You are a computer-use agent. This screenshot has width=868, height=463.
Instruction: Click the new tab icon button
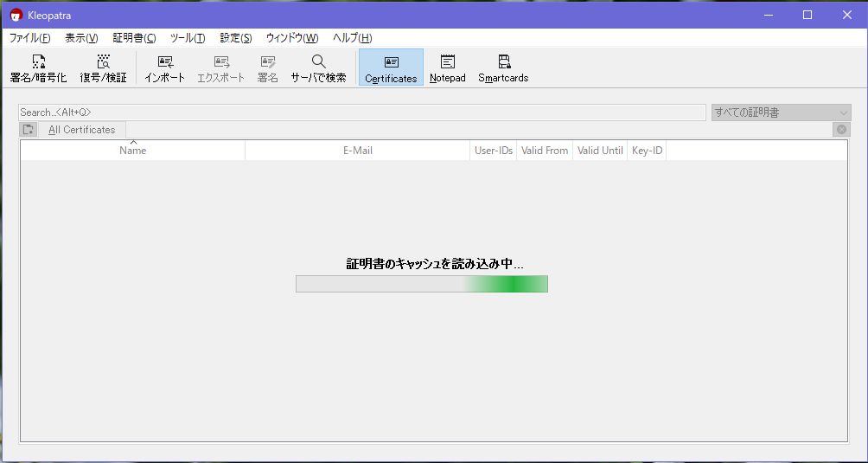click(x=29, y=130)
